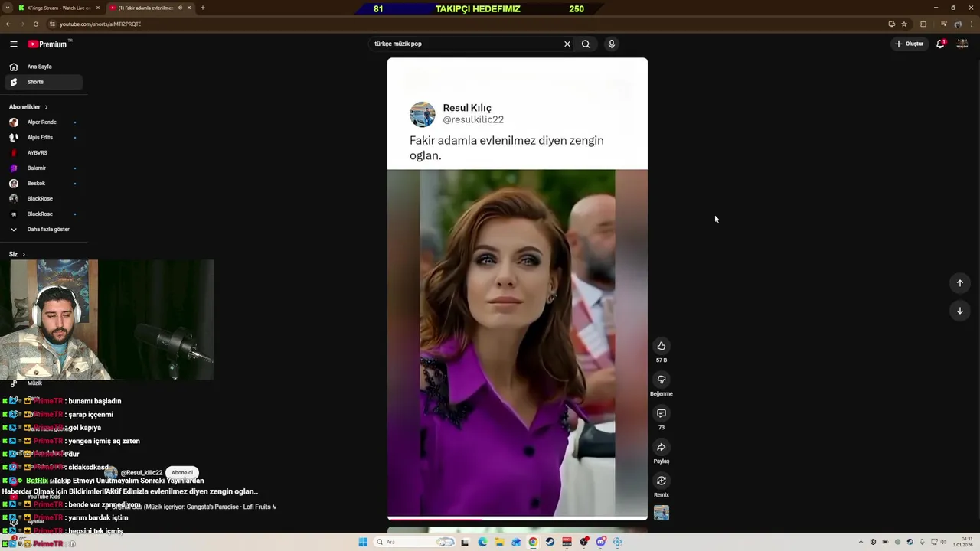Open the Balamir channel
980x551 pixels.
pyautogui.click(x=43, y=168)
